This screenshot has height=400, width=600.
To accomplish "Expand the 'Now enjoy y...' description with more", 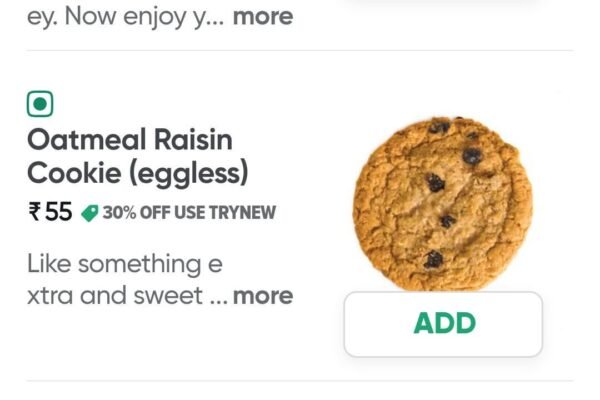I will point(263,16).
